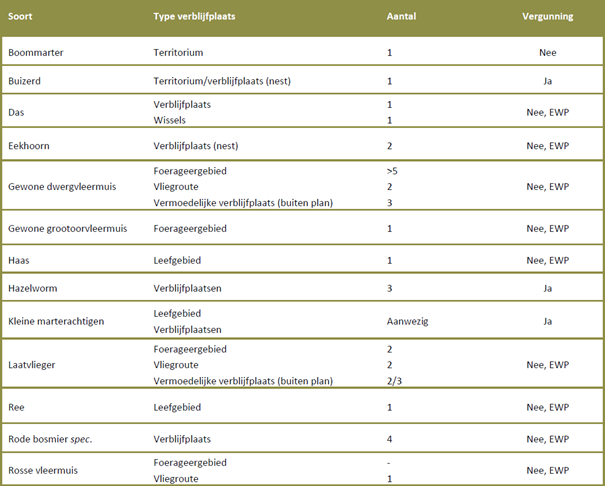Click 'Territorium/verblijfplaats (nest)' cell
The image size is (605, 486).
(x=222, y=81)
